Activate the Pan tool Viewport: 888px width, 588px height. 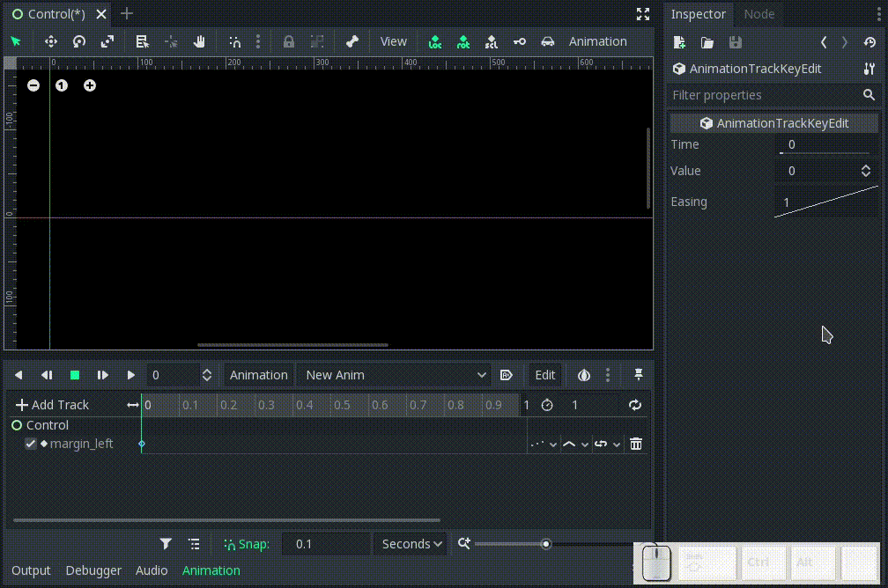tap(199, 41)
